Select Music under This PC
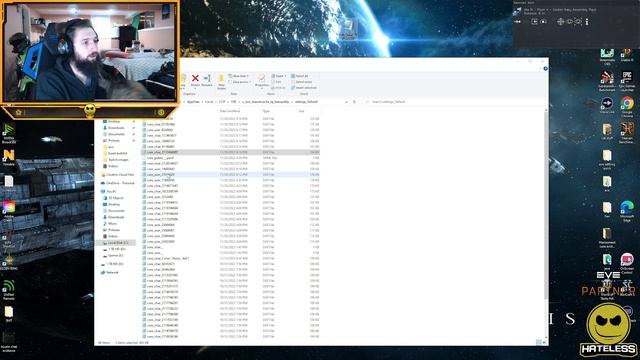The image size is (640, 360). coord(110,224)
